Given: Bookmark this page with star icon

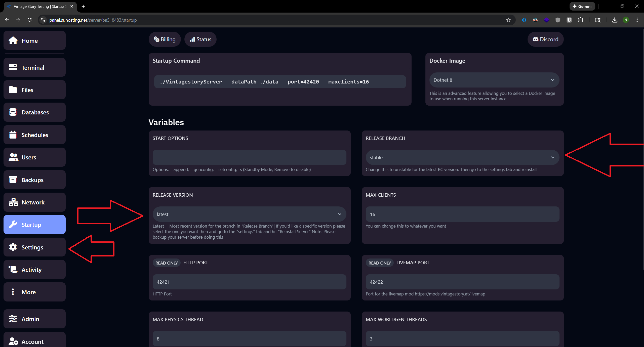Looking at the screenshot, I should pyautogui.click(x=508, y=20).
